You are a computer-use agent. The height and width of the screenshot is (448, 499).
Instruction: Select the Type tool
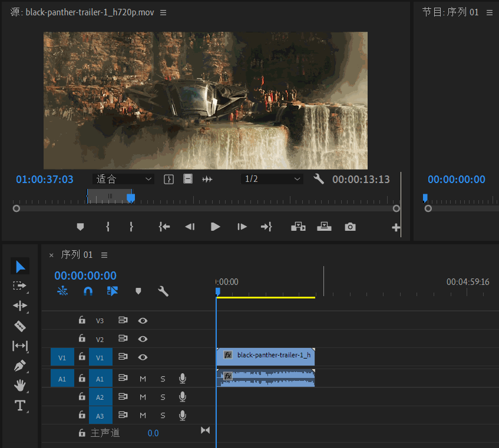pos(20,406)
